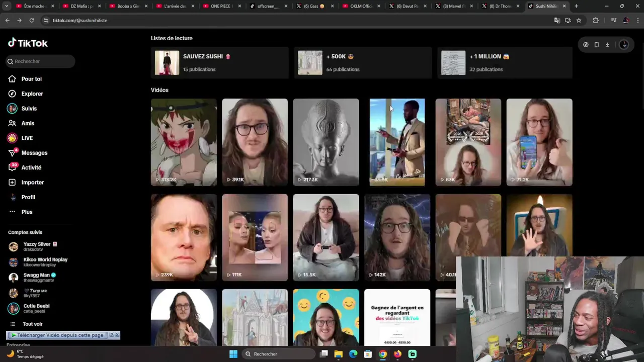Reload the TikTok page

(x=31, y=20)
